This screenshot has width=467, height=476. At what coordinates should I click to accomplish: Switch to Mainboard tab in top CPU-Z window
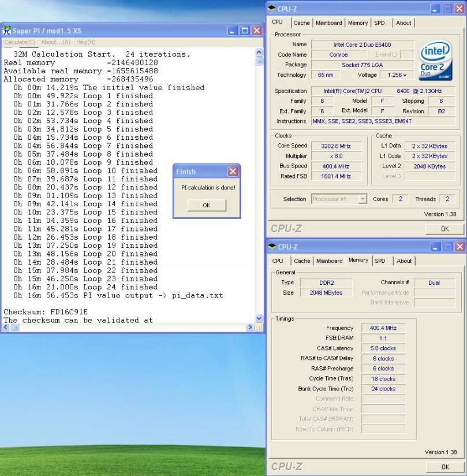coord(328,23)
